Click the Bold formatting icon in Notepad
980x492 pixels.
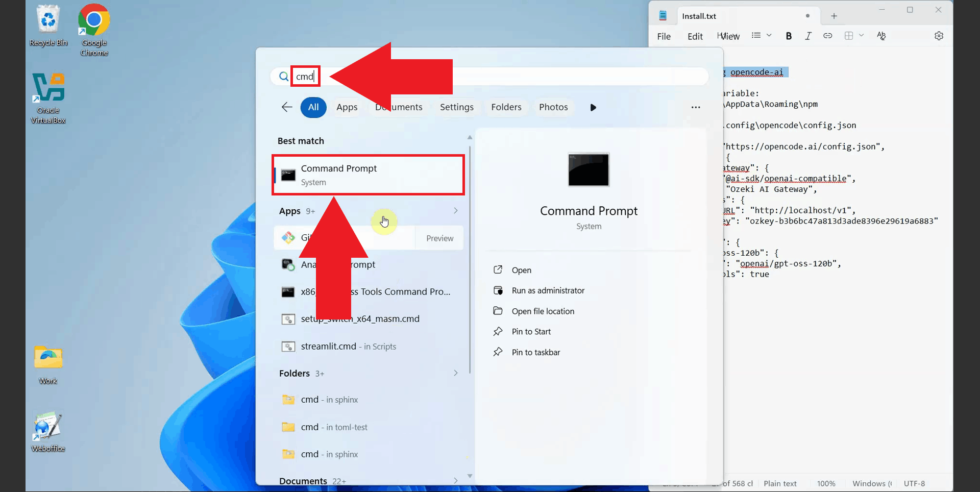tap(789, 36)
